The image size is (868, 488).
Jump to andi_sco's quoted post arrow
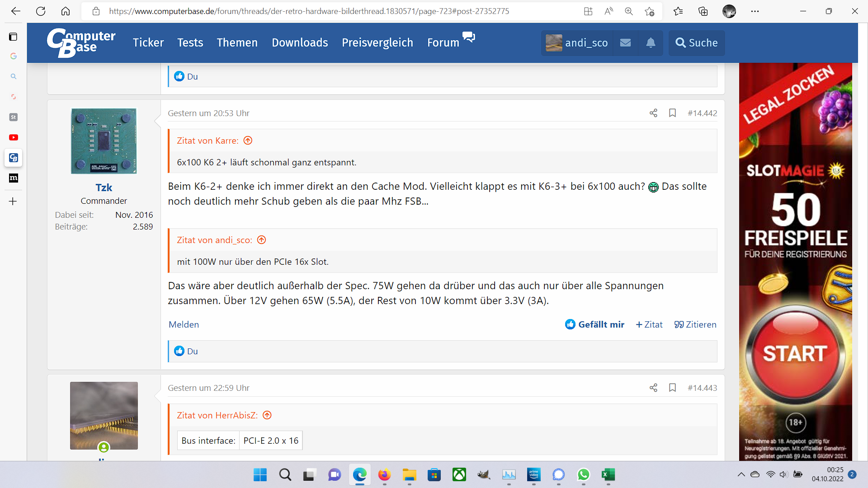point(261,240)
